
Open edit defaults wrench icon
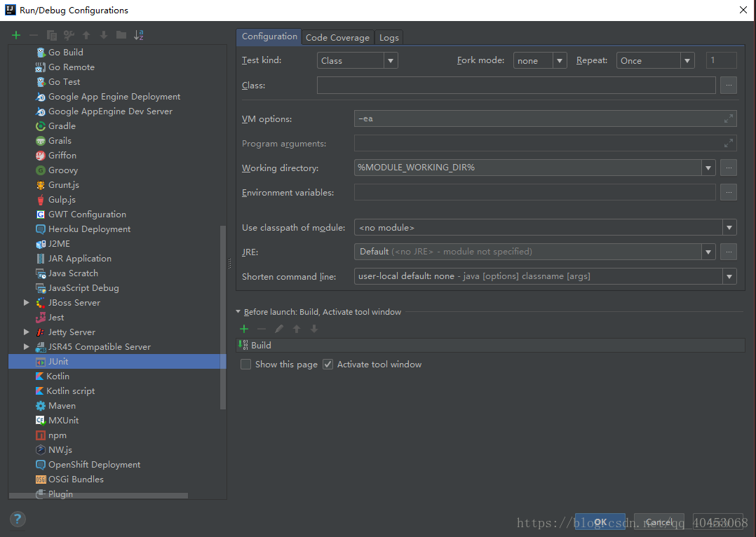(x=69, y=35)
